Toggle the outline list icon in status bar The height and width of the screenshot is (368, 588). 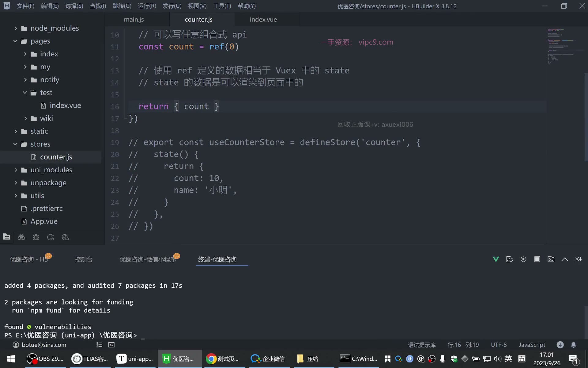[99, 345]
